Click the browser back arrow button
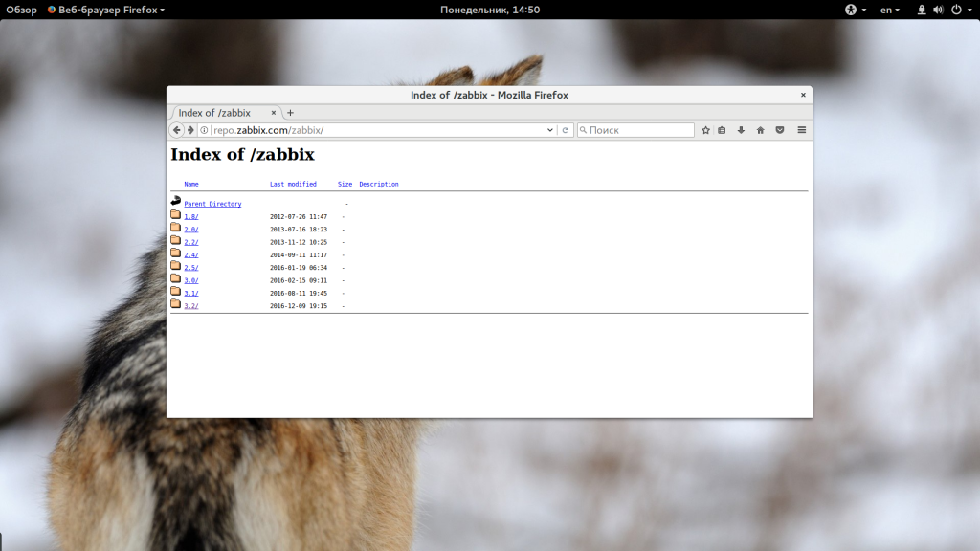The image size is (980, 551). [177, 130]
